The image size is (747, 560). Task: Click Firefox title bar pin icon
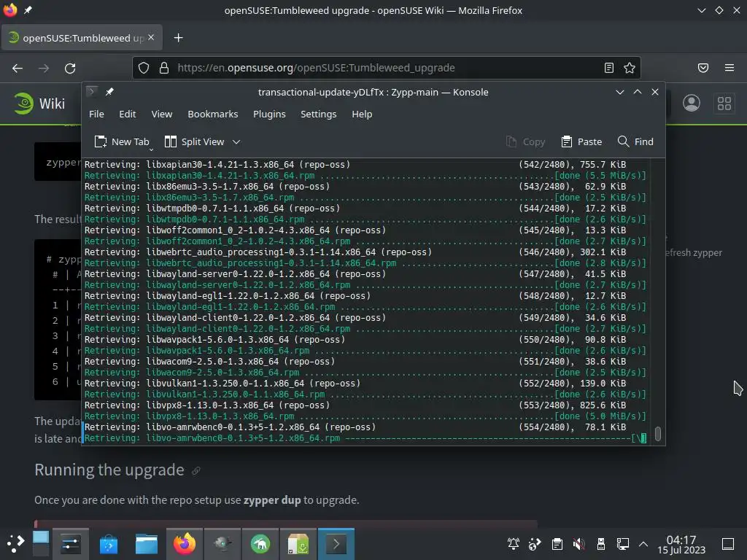pyautogui.click(x=28, y=10)
